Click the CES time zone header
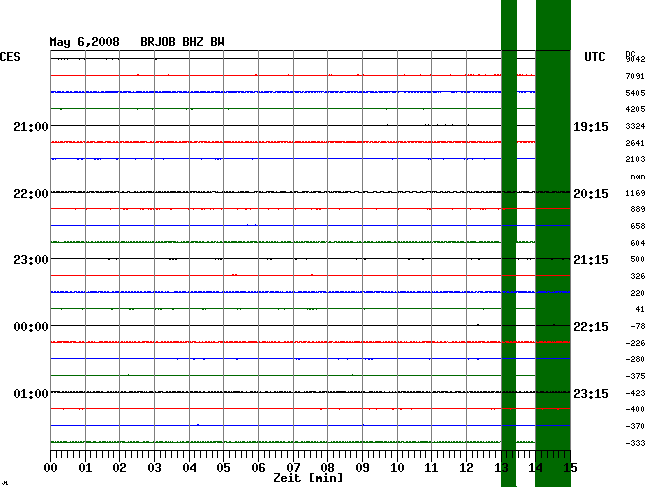Viewport: 650px width, 494px height. coord(10,57)
